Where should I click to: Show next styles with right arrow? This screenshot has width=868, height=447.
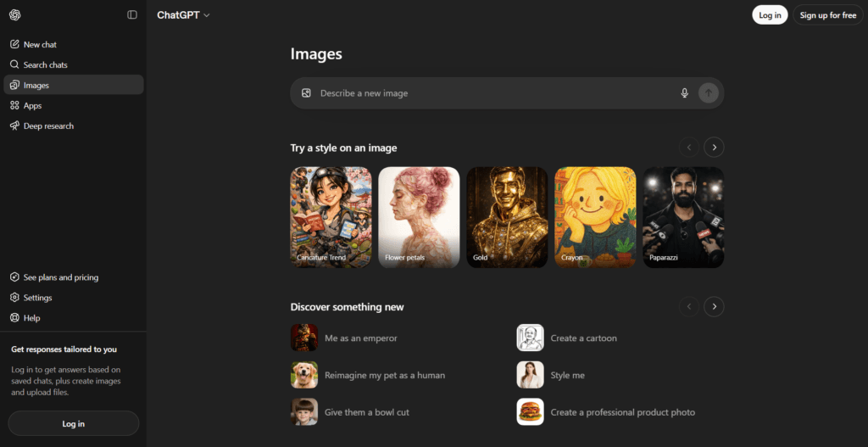click(714, 148)
